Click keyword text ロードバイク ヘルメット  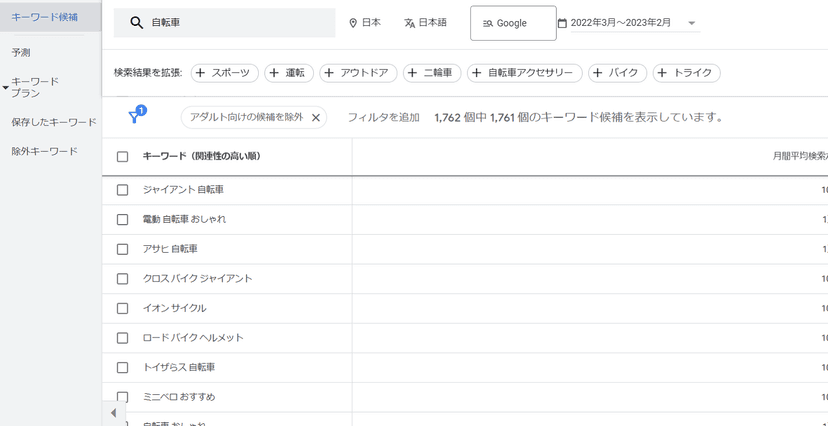pos(193,337)
